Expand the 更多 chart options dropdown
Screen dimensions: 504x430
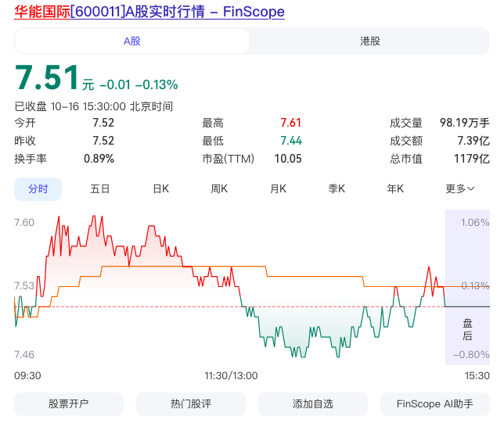point(459,189)
